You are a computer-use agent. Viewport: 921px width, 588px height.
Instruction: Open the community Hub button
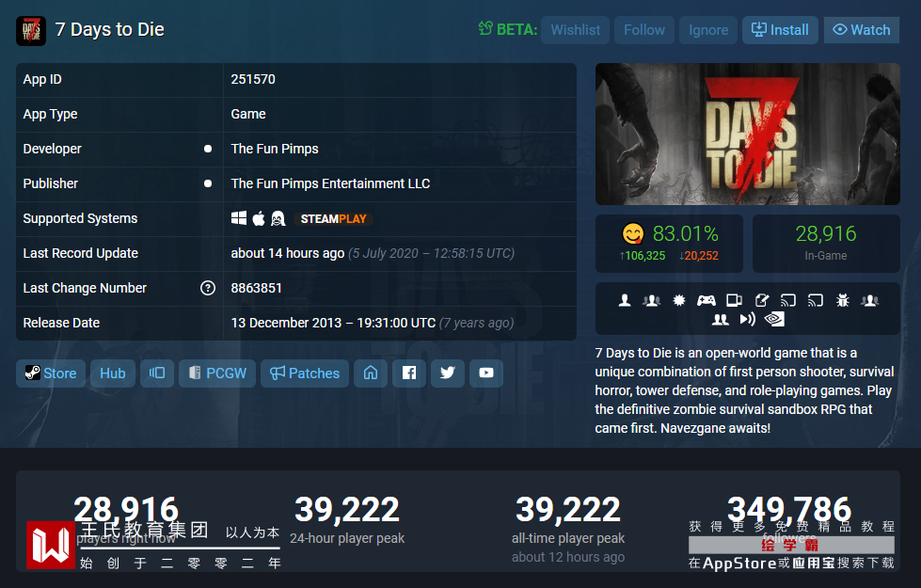112,373
